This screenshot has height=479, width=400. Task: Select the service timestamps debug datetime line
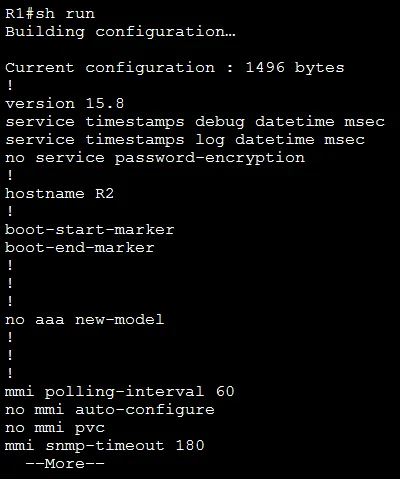pos(195,122)
